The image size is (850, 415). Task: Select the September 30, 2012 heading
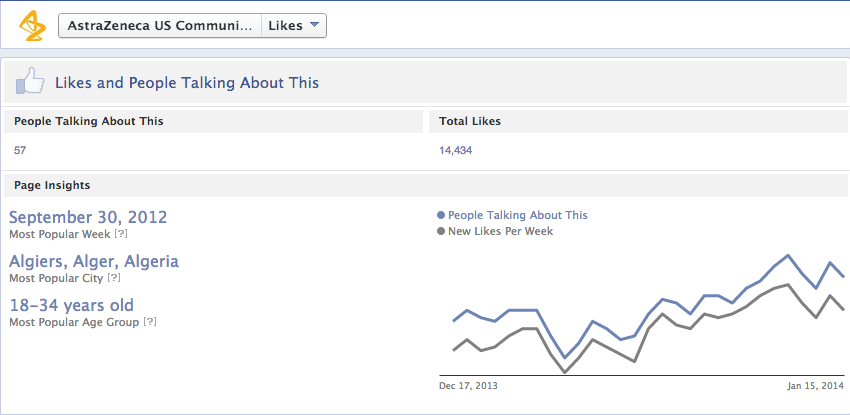88,217
